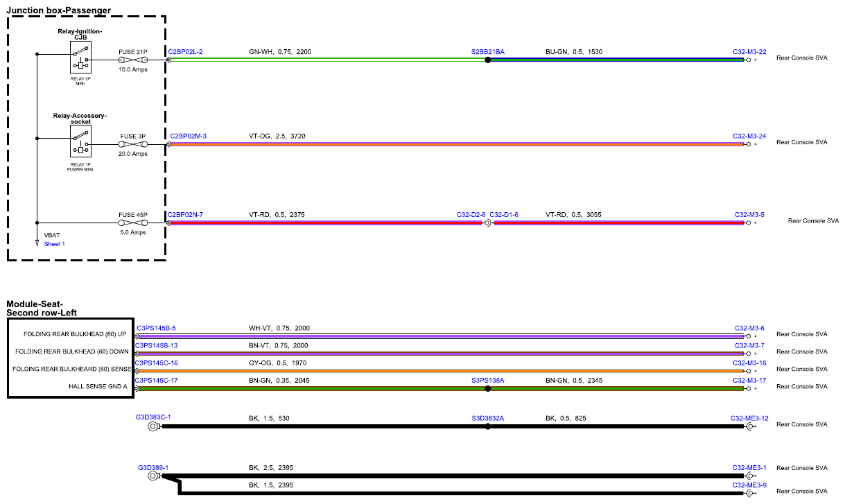Screen dimensions: 845x504
Task: Open the C32-D2-6 connector label
Action: pos(471,215)
